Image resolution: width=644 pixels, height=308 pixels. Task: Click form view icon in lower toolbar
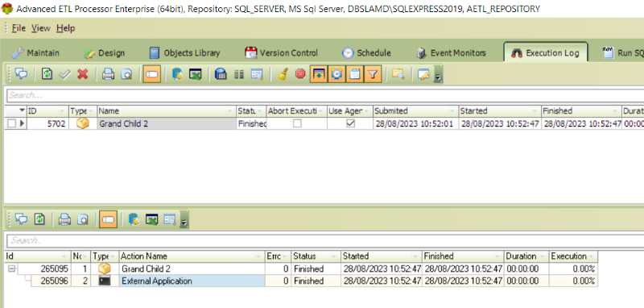(170, 219)
